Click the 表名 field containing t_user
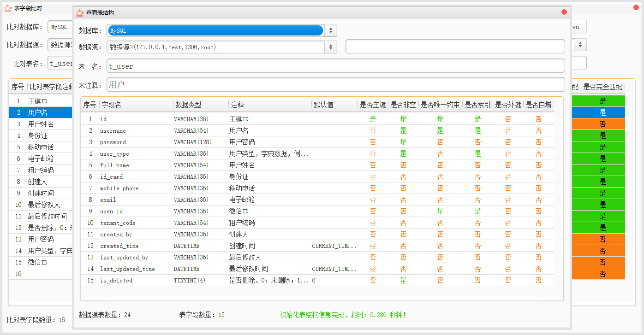 coord(335,66)
